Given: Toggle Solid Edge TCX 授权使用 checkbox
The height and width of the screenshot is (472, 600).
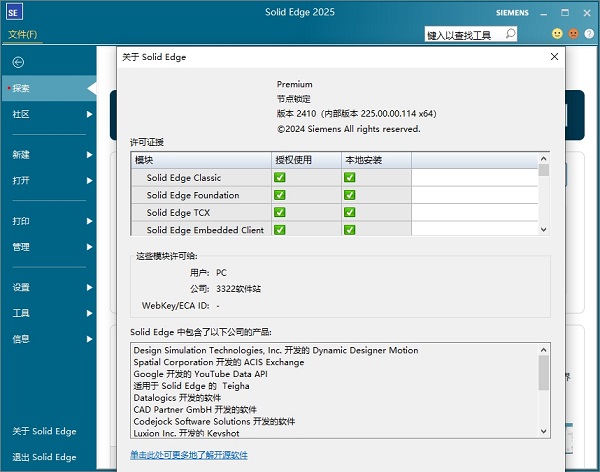Looking at the screenshot, I should 280,213.
